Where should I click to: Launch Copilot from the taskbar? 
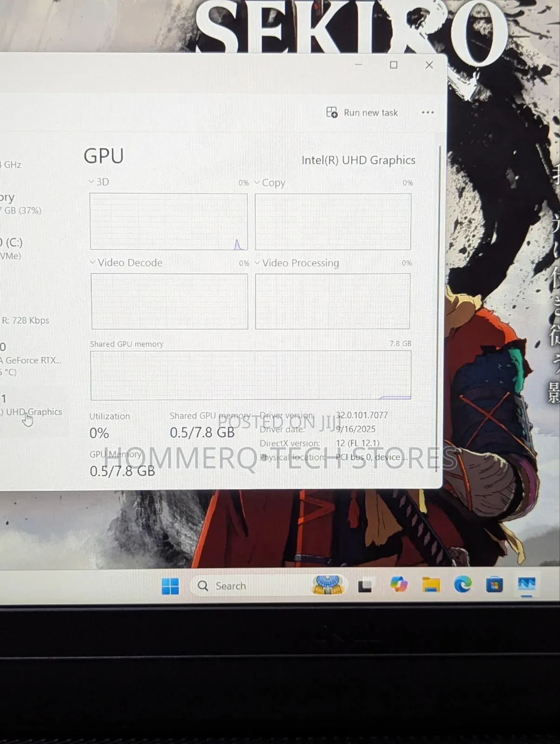[399, 584]
